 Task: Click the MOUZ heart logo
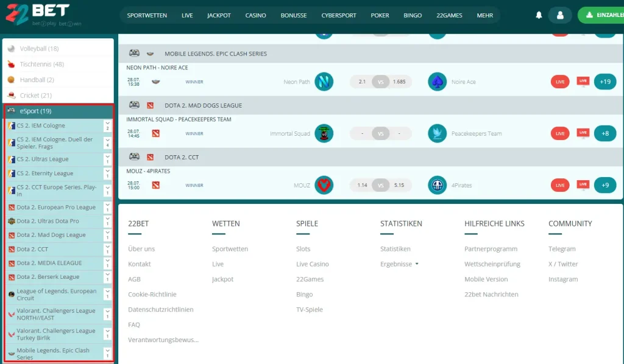pyautogui.click(x=324, y=185)
